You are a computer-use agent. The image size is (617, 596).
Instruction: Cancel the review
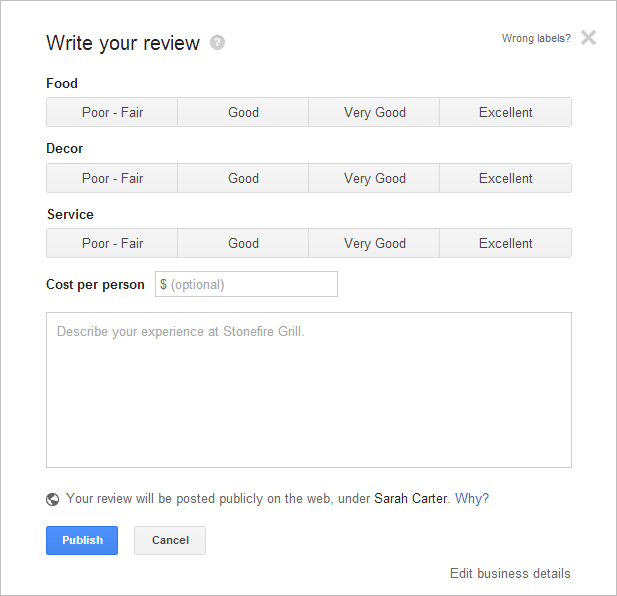click(170, 540)
